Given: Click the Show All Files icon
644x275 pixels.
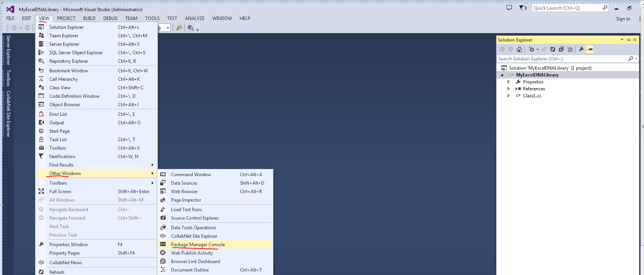Looking at the screenshot, I should point(570,49).
